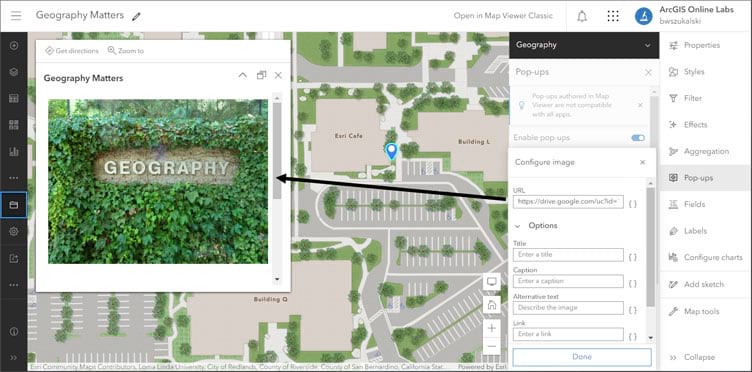This screenshot has width=752, height=372.
Task: Edit the map title with pencil icon
Action: coord(137,16)
